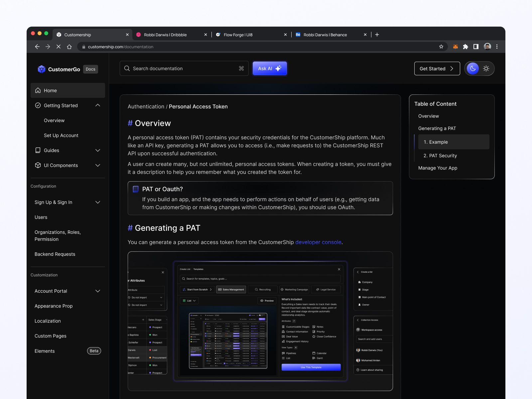Switch to the Flow Forge | UI8 tab
The image size is (532, 399).
click(x=238, y=35)
